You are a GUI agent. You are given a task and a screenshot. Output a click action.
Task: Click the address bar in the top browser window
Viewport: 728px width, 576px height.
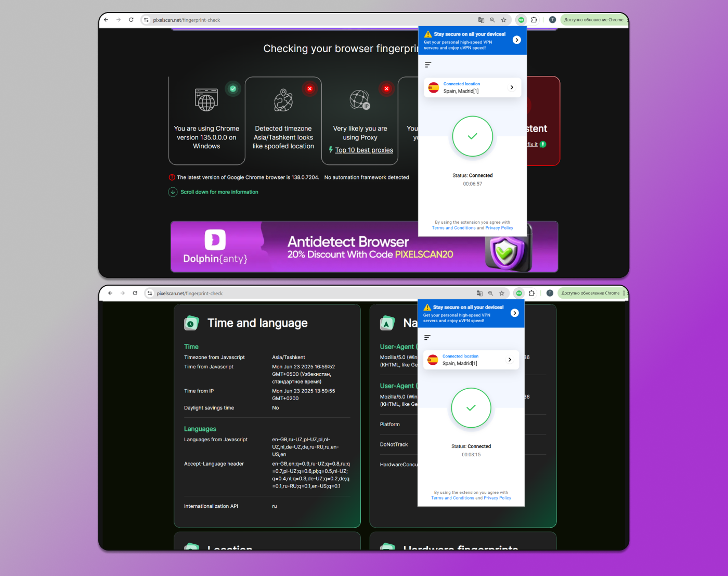[312, 20]
